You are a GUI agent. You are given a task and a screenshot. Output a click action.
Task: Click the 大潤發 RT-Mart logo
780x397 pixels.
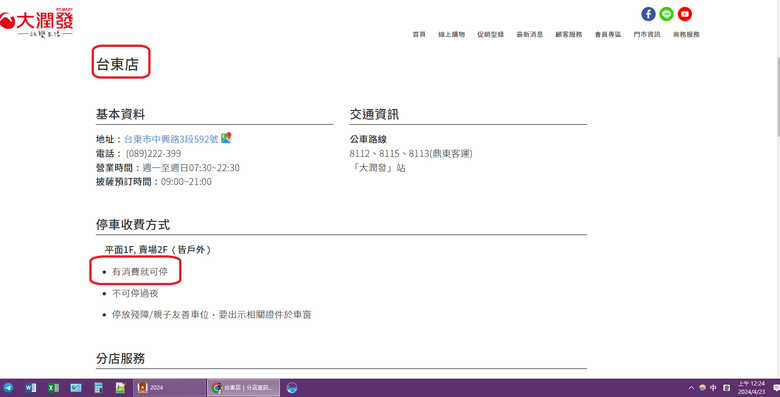coord(37,24)
